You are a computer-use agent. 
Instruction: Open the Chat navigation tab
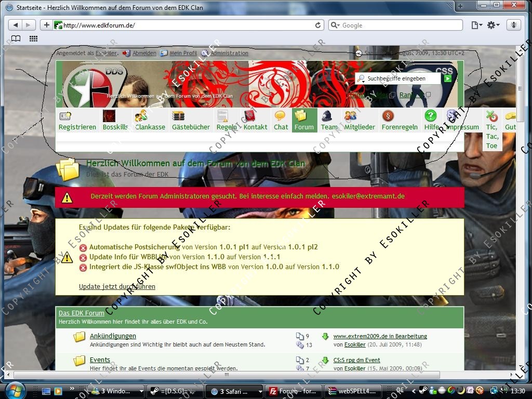click(x=281, y=121)
